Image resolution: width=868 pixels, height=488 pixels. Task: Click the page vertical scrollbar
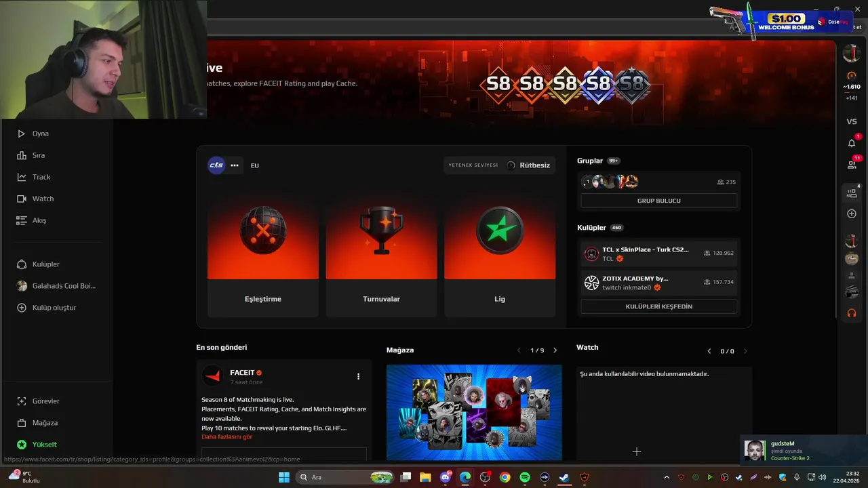coord(837,180)
